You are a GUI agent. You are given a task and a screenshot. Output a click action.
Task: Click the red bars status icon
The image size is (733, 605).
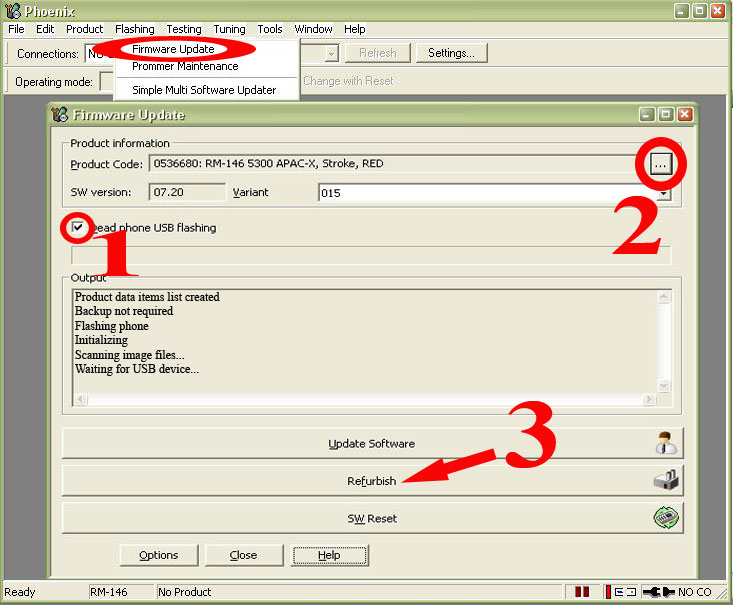click(x=582, y=592)
